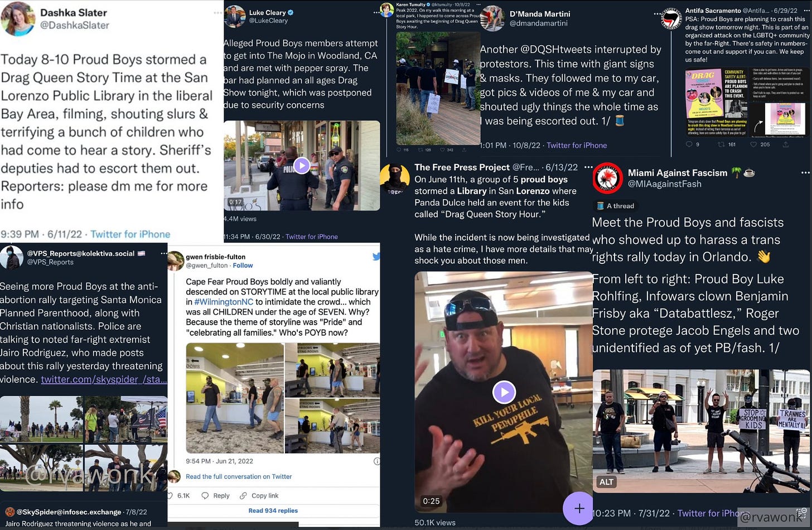Open Dashka Slater's profile avatar

pos(18,18)
